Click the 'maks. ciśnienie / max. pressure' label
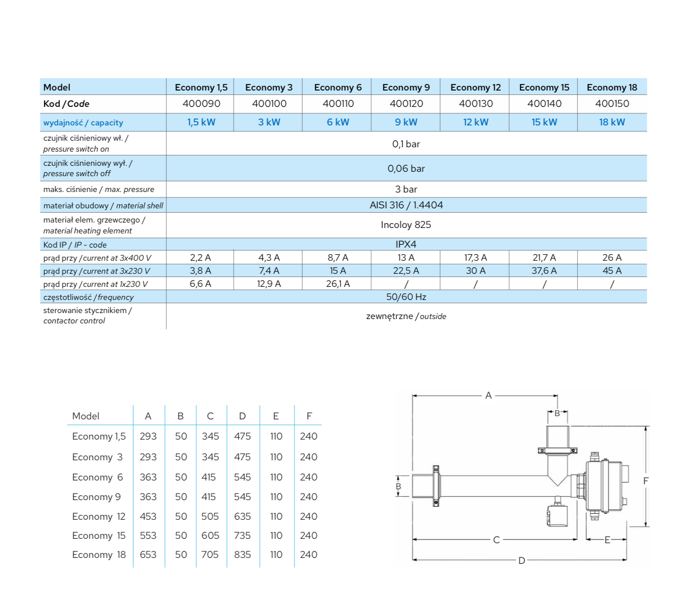Viewport: 700px width, 601px height. pos(99,189)
